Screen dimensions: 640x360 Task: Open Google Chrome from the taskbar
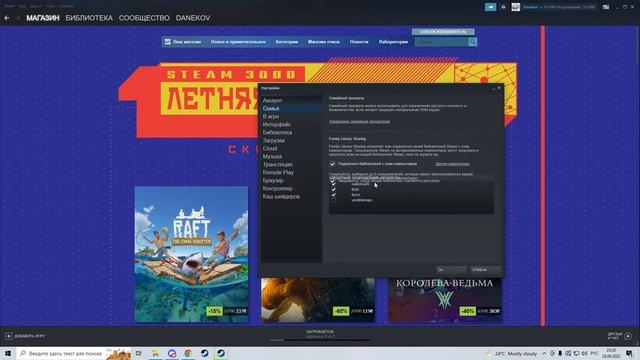click(x=188, y=353)
